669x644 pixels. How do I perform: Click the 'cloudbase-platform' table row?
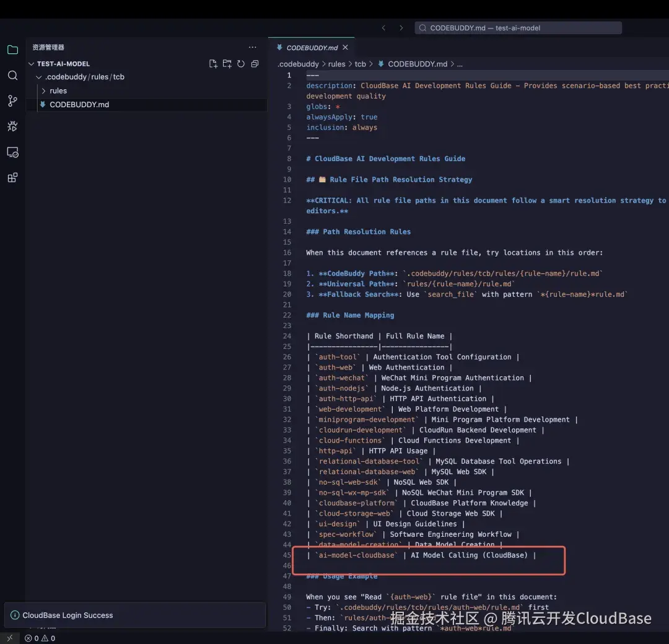click(x=421, y=503)
